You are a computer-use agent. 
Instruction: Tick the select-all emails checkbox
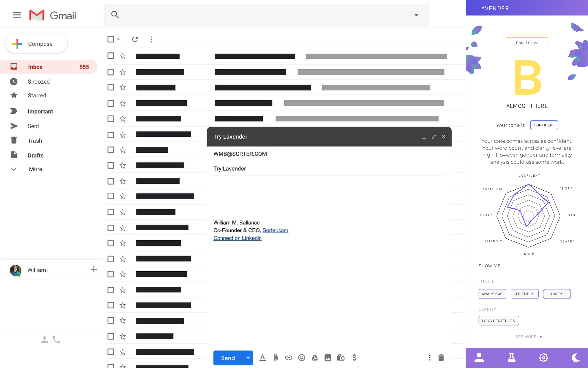pos(111,39)
